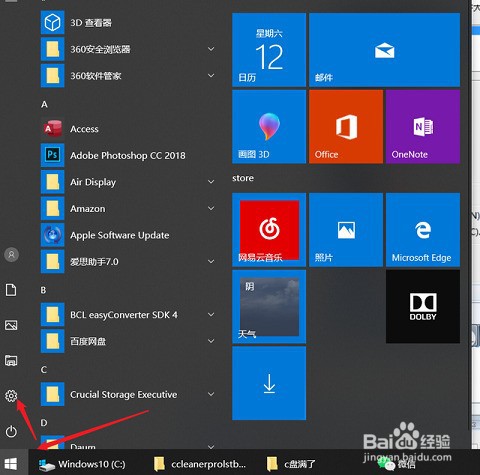Click letter C section header

coord(44,370)
